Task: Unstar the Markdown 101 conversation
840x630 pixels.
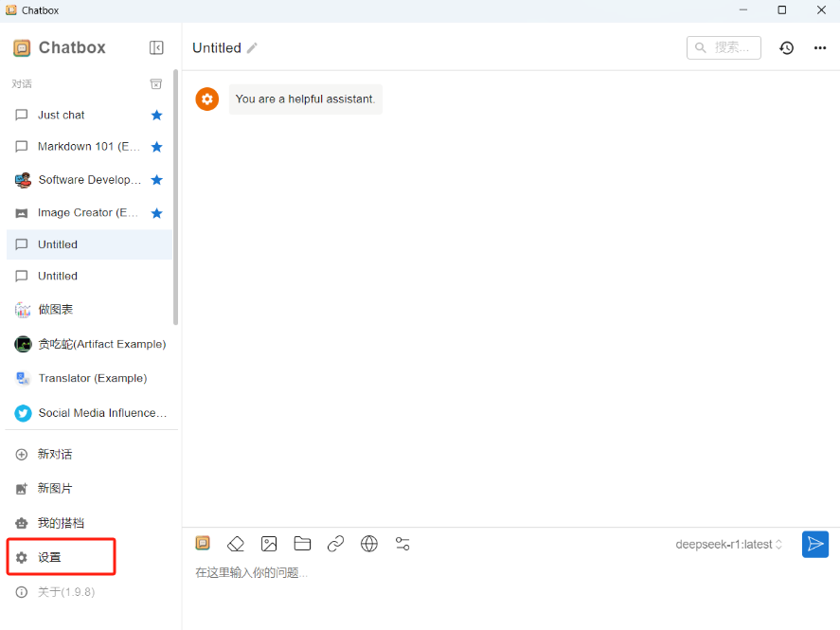Action: point(157,147)
